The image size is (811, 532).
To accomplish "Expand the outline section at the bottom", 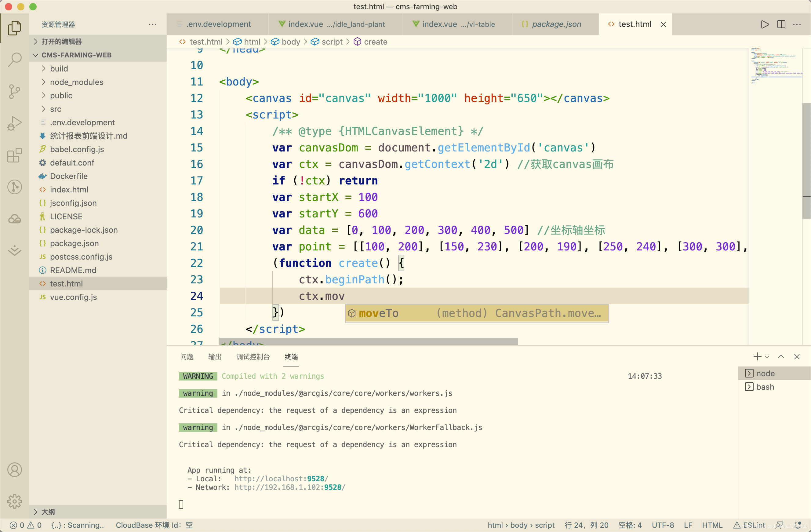I will (x=98, y=512).
